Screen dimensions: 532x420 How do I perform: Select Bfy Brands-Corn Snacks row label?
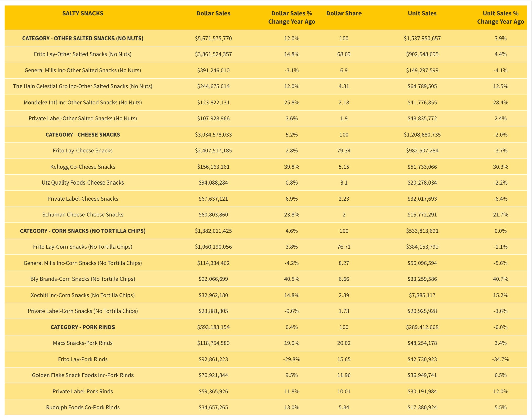[x=83, y=279]
